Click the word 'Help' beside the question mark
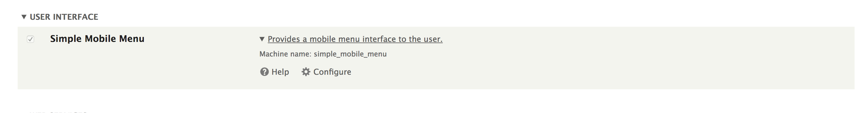Image resolution: width=868 pixels, height=113 pixels. (x=280, y=72)
